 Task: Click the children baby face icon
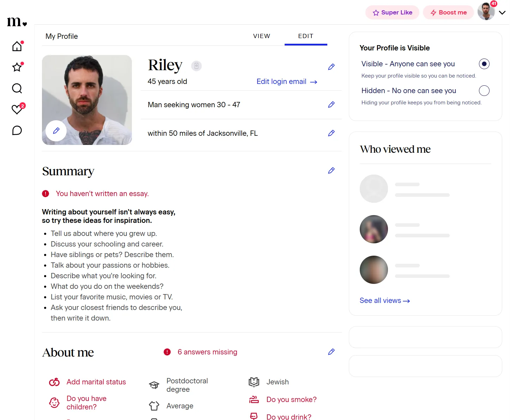tap(54, 403)
